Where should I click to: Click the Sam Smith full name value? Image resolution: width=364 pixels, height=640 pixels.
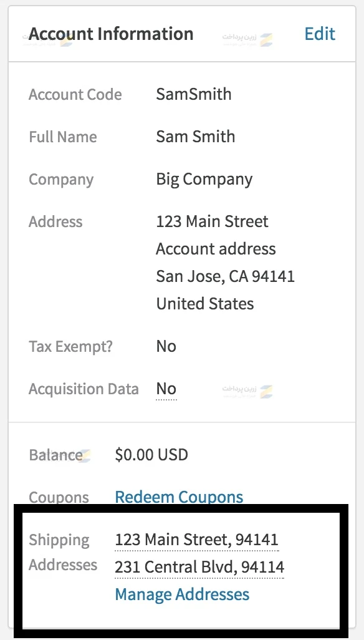[x=195, y=137]
